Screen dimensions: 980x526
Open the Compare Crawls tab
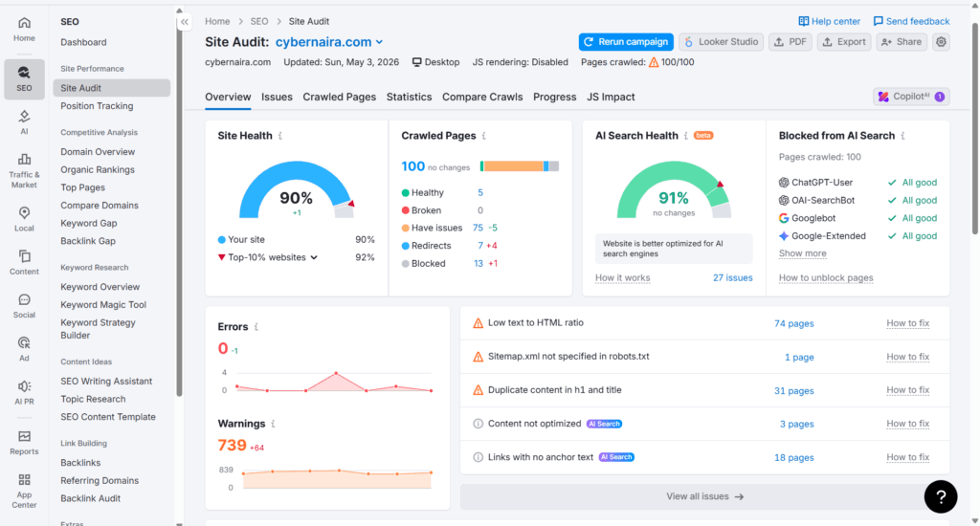pyautogui.click(x=482, y=97)
